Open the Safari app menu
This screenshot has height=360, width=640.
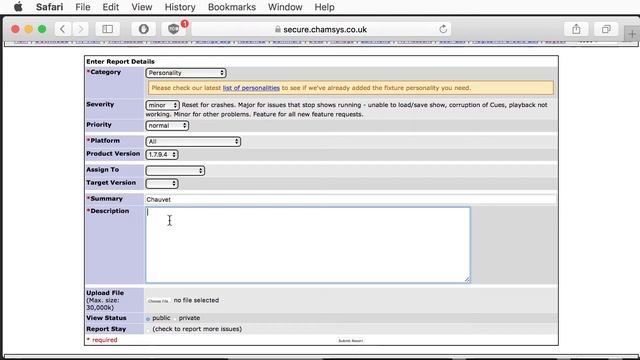[49, 7]
